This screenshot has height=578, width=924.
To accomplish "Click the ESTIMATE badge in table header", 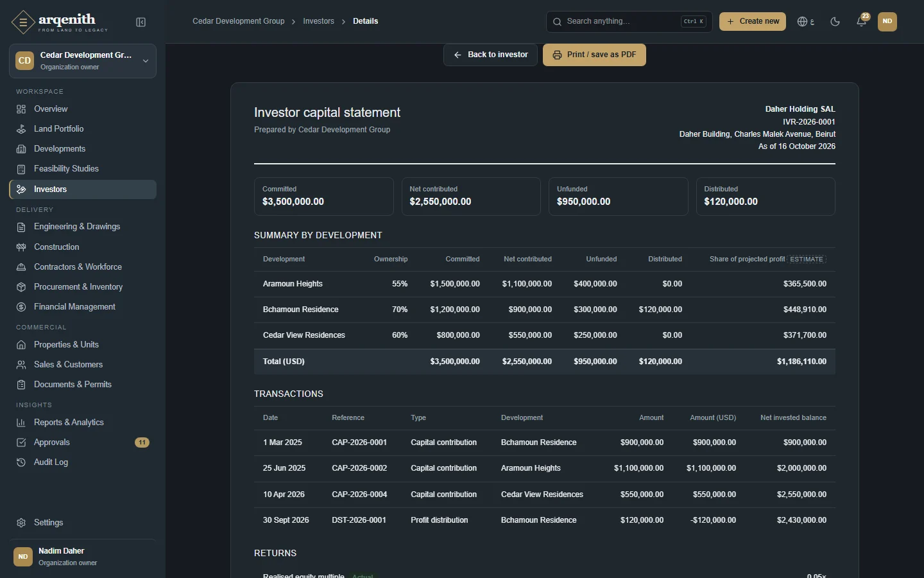I will coord(807,259).
